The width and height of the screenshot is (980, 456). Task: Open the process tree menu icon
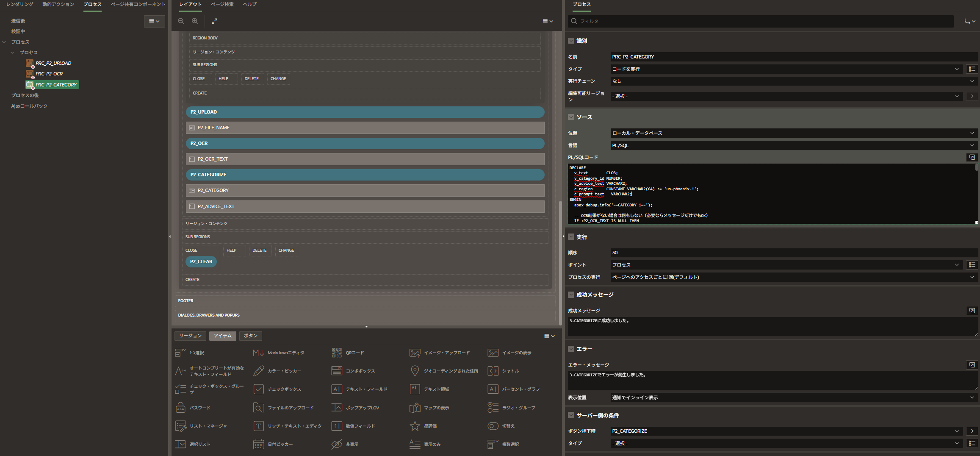click(x=154, y=21)
